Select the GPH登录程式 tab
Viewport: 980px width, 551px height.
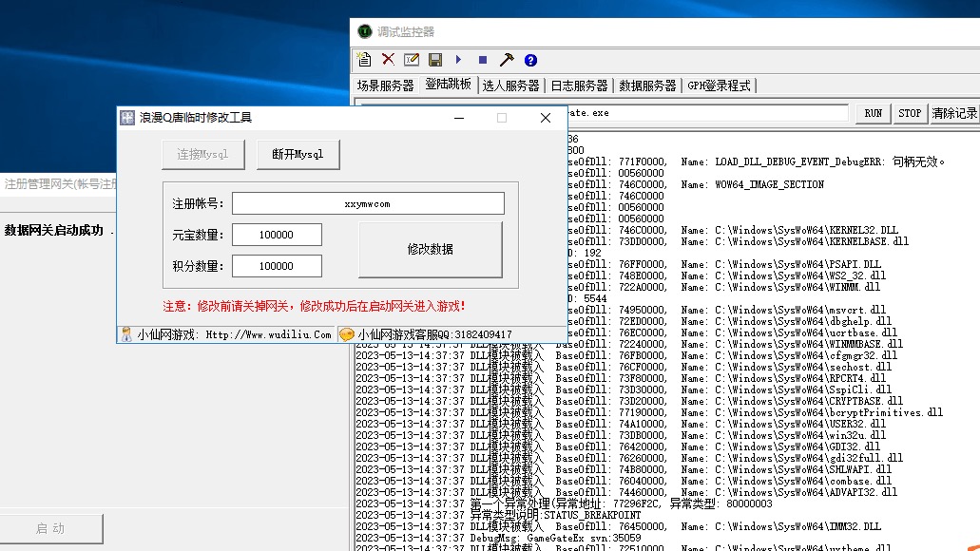pos(719,85)
